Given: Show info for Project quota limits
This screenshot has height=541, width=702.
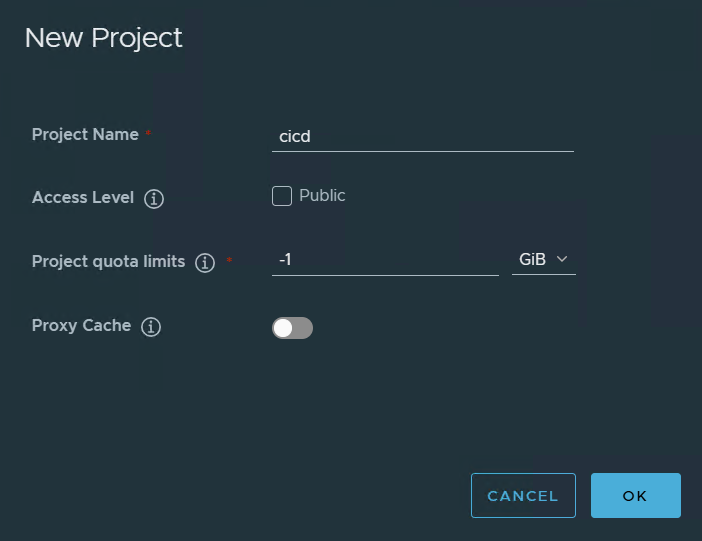Looking at the screenshot, I should pyautogui.click(x=205, y=262).
